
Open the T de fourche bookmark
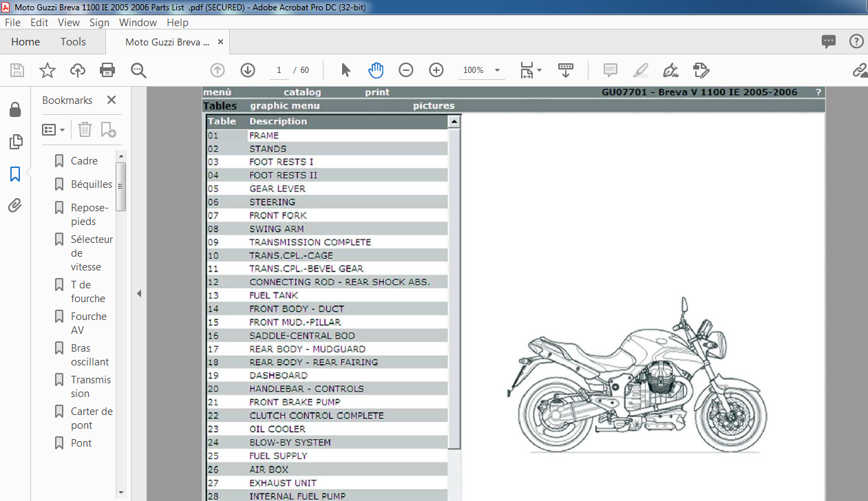pyautogui.click(x=88, y=292)
